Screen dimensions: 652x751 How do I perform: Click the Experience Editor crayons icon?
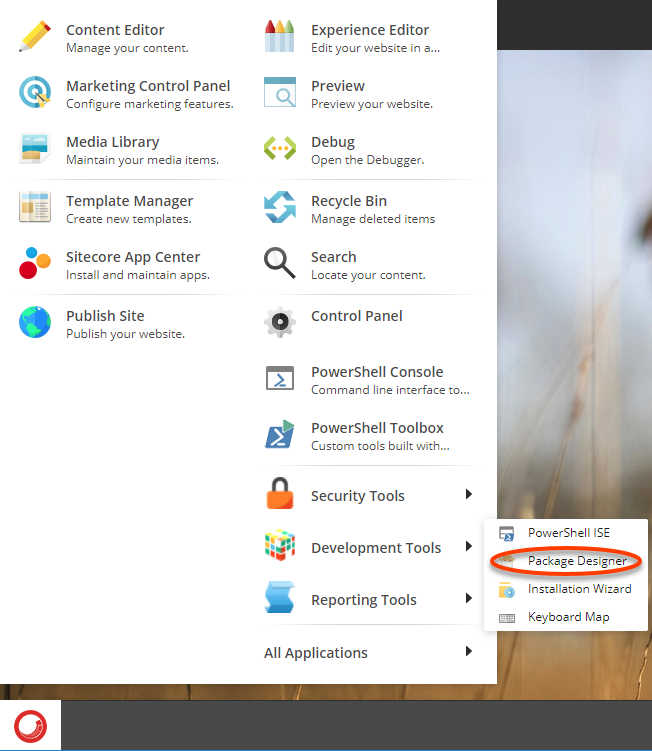click(280, 36)
